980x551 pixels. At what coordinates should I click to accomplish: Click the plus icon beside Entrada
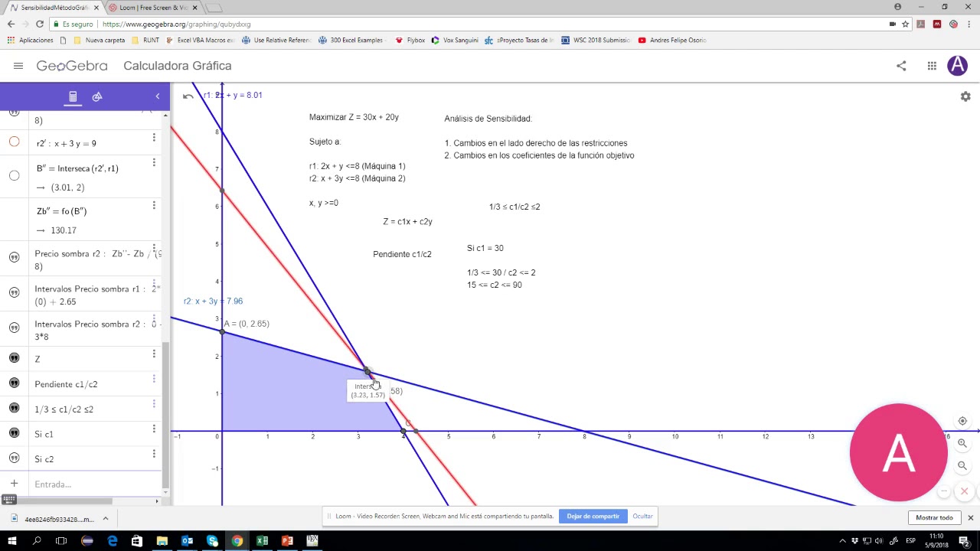14,484
